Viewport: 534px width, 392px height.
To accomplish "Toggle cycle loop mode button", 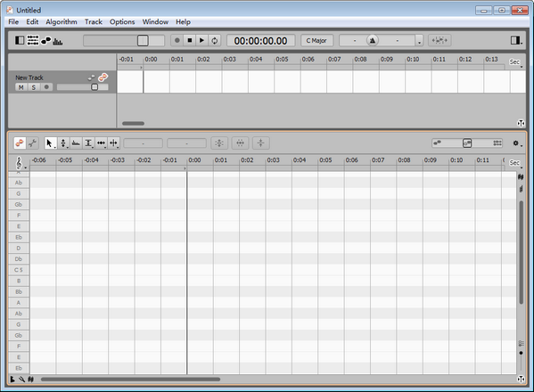I will (215, 40).
